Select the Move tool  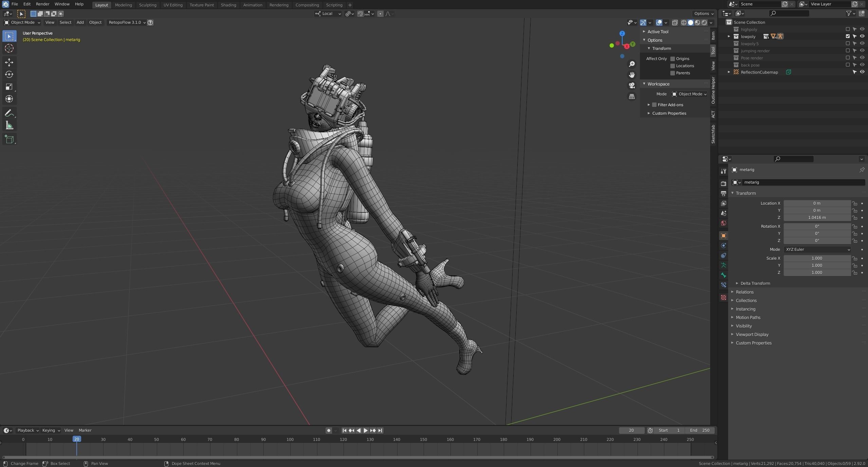(x=9, y=62)
